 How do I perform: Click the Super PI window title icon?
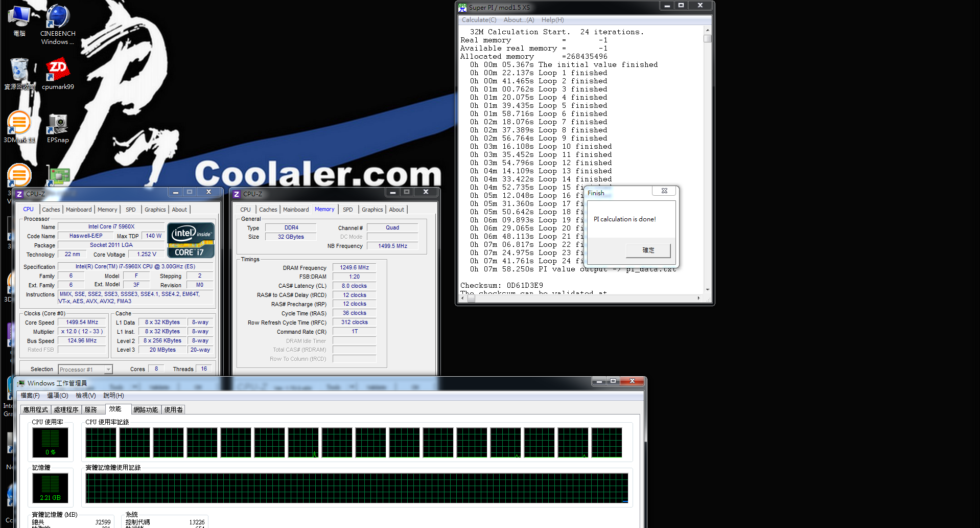[x=462, y=8]
